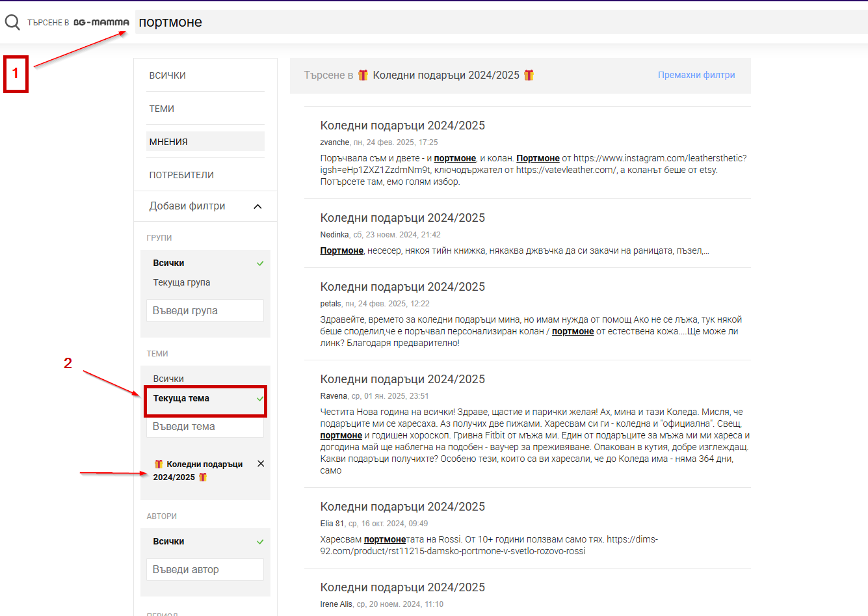Choose Текуща тема filter option
Viewport: 868px width, 616px height.
pyautogui.click(x=181, y=398)
